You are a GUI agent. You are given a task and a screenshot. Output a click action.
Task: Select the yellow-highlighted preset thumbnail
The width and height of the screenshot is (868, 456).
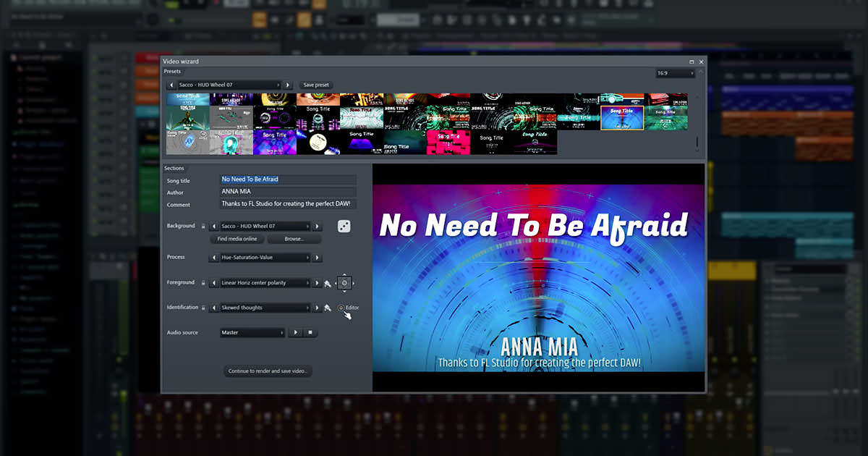coord(622,118)
